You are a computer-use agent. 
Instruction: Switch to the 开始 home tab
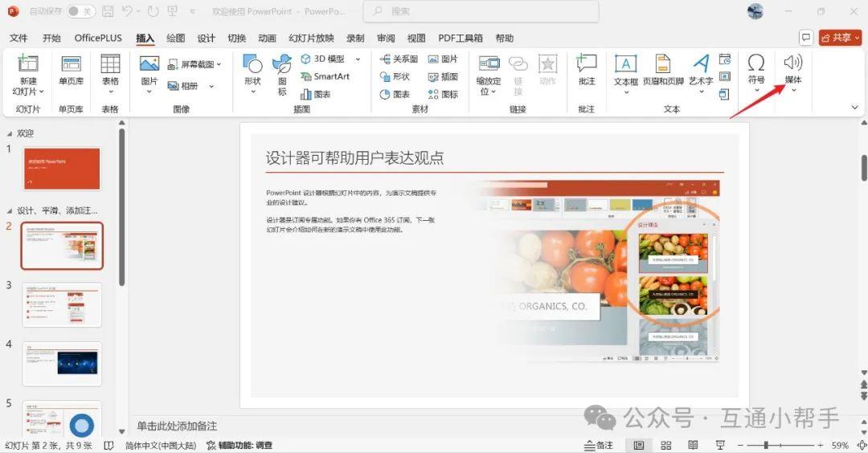pyautogui.click(x=51, y=39)
